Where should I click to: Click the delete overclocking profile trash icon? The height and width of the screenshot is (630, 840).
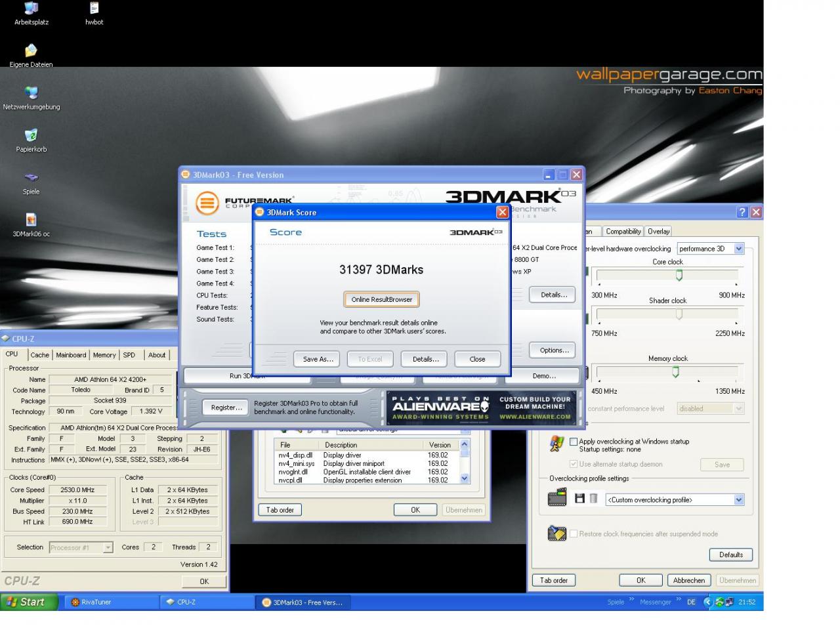(593, 499)
